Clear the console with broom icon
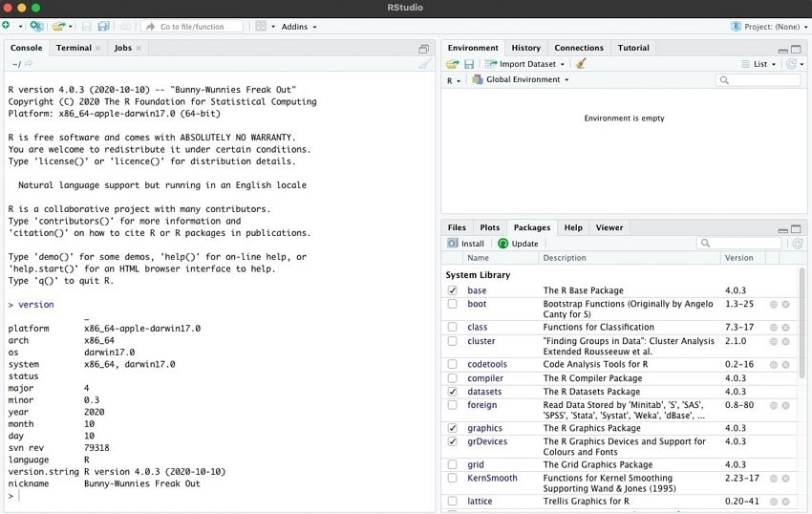The image size is (812, 514). tap(424, 64)
